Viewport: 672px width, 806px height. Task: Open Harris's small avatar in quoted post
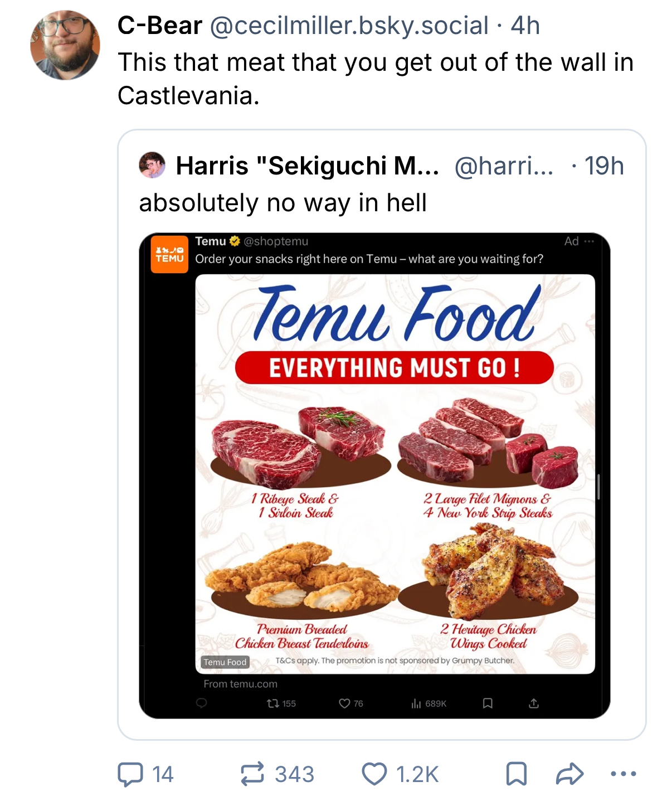tap(152, 165)
